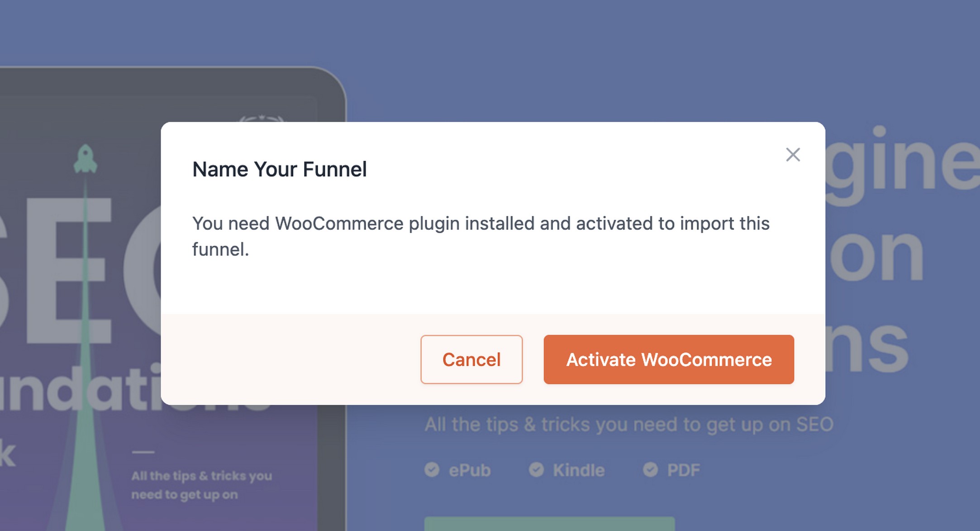Click the green button below format list
The width and height of the screenshot is (980, 531).
(x=549, y=524)
